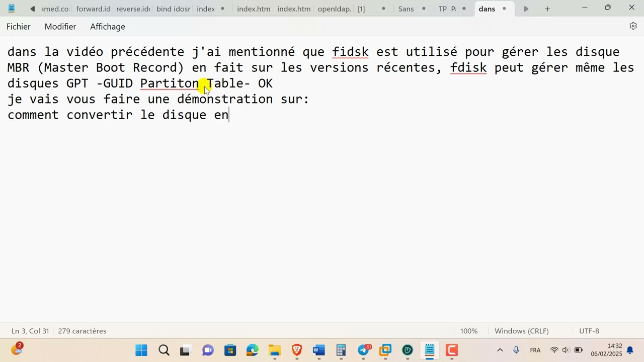Open the Fichier menu
Screen dimensions: 644x362
(19, 27)
